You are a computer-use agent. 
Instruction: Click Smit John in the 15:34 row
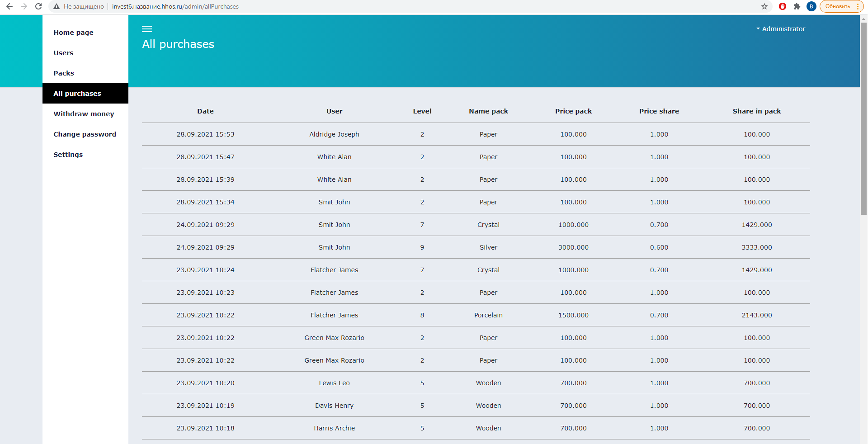[x=334, y=202]
